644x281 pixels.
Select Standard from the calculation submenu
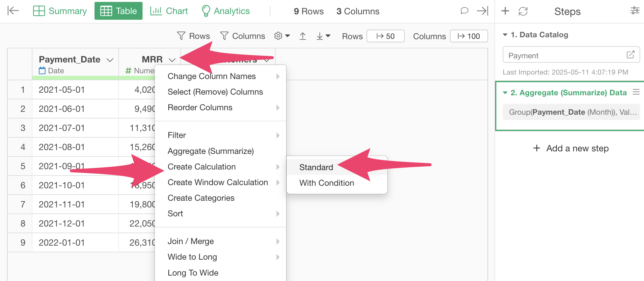click(316, 167)
